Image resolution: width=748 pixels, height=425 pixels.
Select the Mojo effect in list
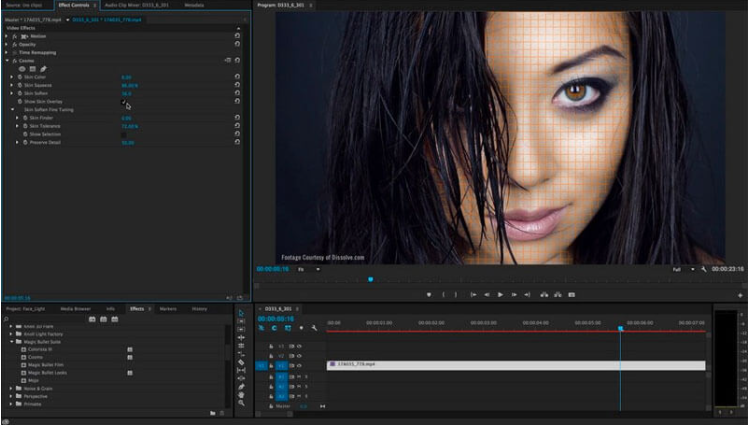coord(34,380)
